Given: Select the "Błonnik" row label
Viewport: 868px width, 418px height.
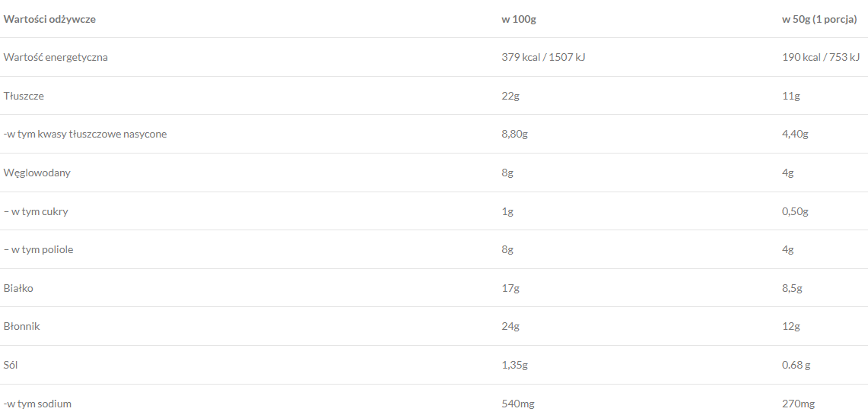Looking at the screenshot, I should tap(22, 326).
